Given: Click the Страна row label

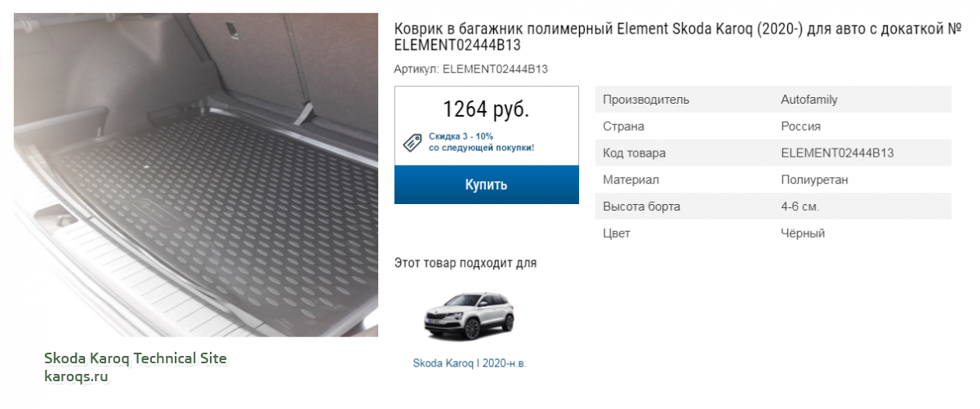Looking at the screenshot, I should pyautogui.click(x=623, y=127).
